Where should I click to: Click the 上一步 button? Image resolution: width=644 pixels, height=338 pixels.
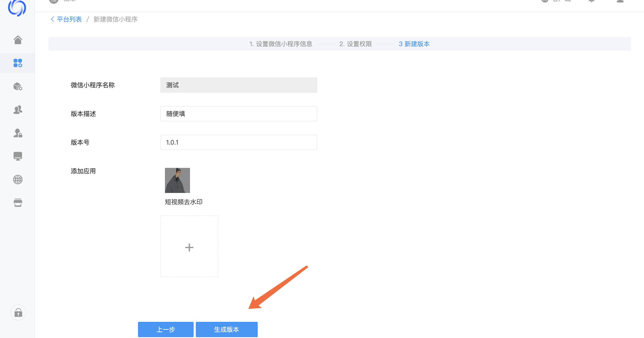[x=166, y=329]
